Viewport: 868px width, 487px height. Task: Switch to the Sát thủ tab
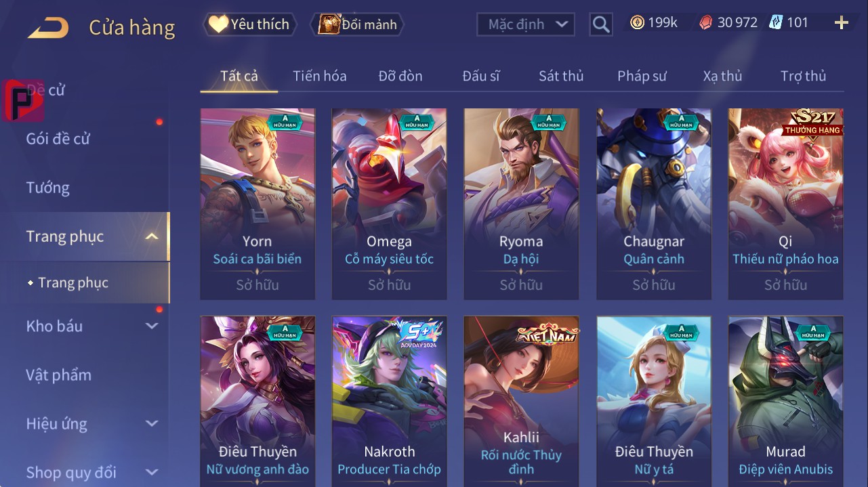click(561, 76)
